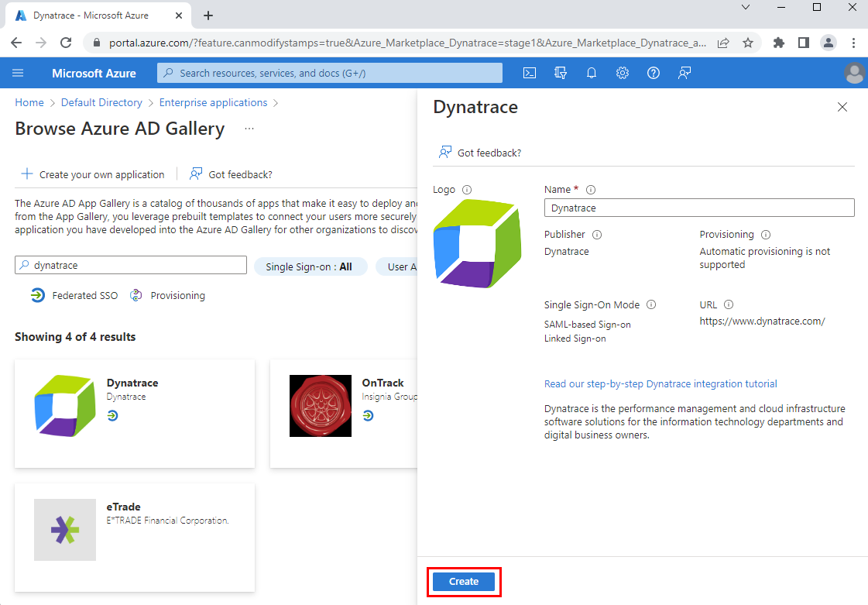Select the OnTrack app card
Screen dimensions: 868x605
344,414
